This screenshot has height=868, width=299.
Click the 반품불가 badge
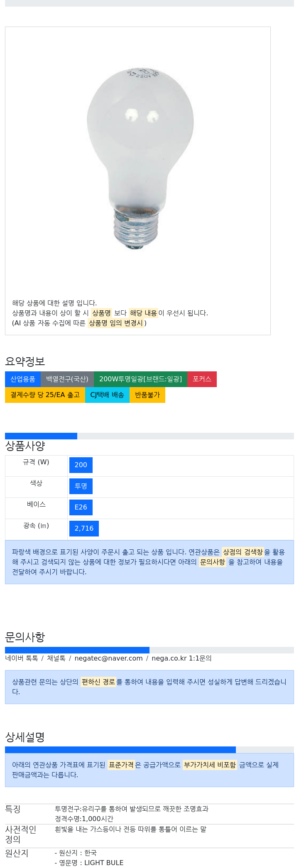pos(147,395)
